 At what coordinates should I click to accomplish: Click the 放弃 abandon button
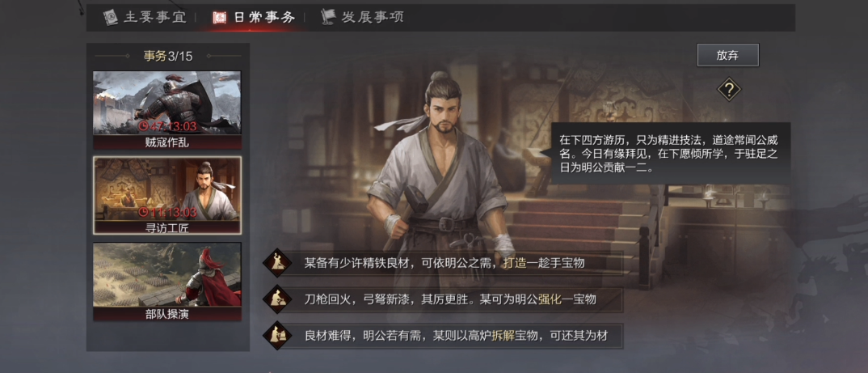728,55
